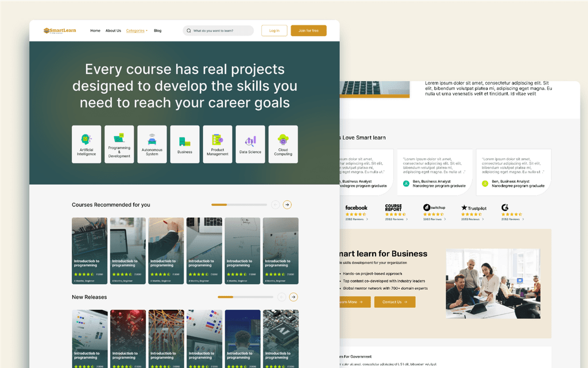Click next arrow in Courses Recommended carousel
Image resolution: width=588 pixels, height=368 pixels.
[287, 205]
